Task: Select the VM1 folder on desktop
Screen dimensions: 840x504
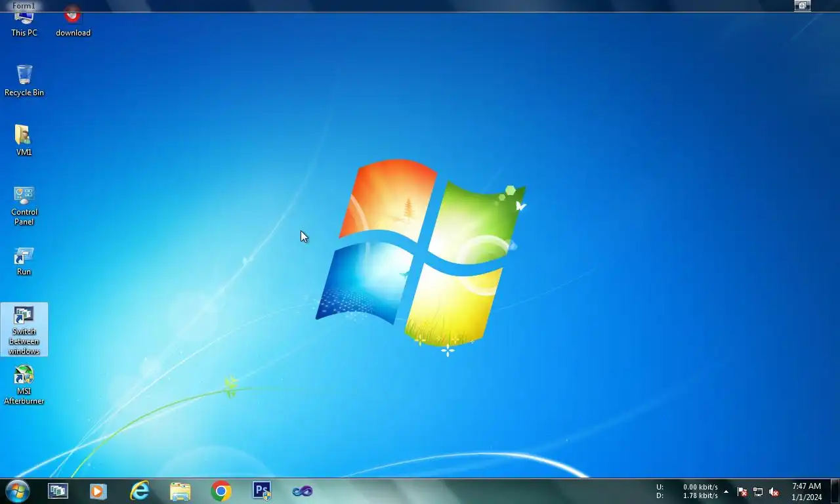Action: coord(24,140)
